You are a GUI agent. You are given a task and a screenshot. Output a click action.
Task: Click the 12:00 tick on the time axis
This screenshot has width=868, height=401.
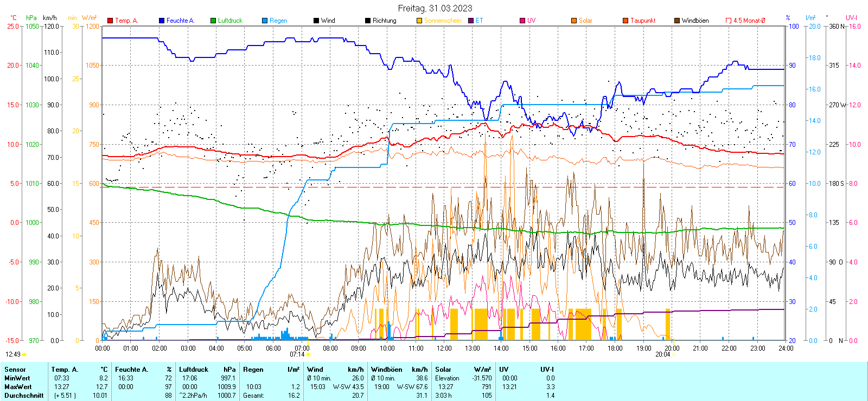coord(444,348)
